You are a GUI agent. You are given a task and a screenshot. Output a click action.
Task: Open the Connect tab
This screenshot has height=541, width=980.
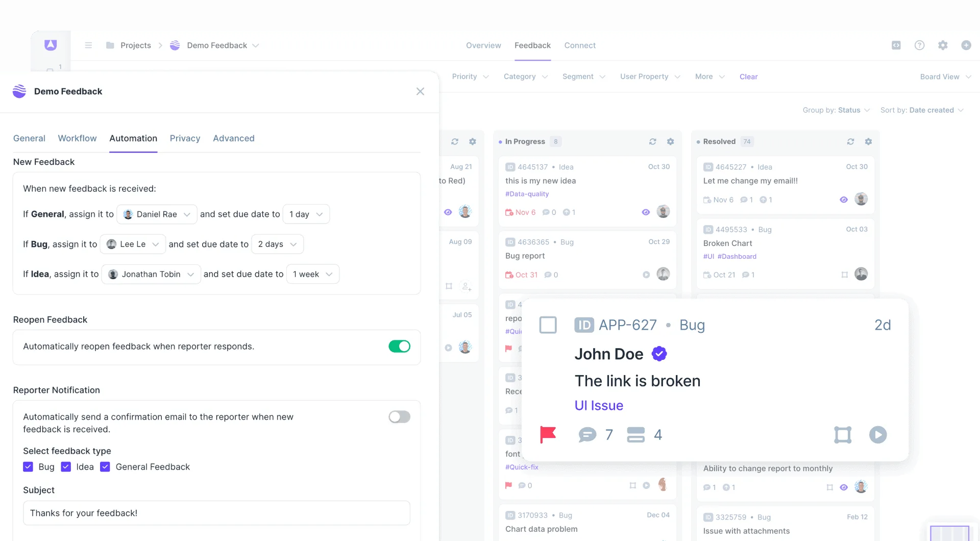coord(580,45)
